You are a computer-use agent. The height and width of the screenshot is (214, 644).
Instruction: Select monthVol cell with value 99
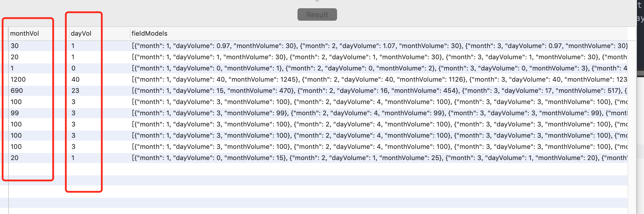[38, 113]
